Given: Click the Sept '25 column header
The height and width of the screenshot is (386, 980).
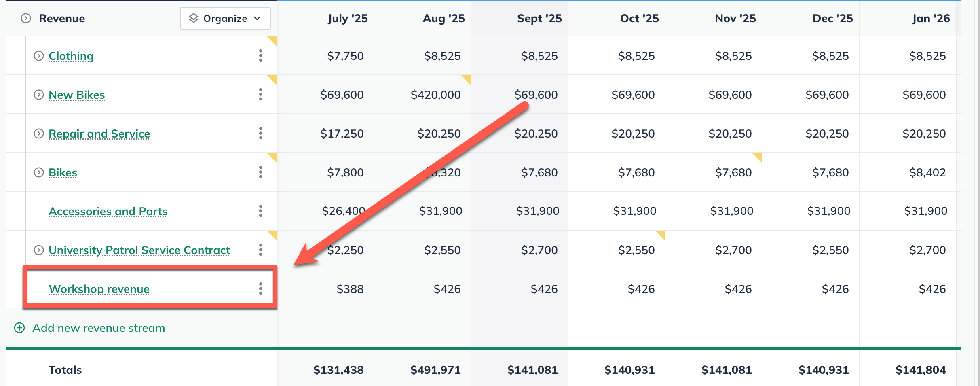Looking at the screenshot, I should pos(539,18).
